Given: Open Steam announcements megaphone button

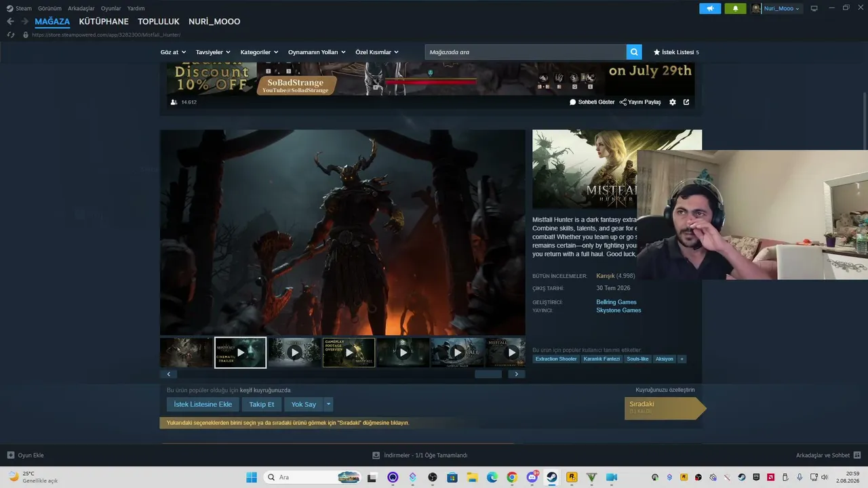Looking at the screenshot, I should click(710, 8).
